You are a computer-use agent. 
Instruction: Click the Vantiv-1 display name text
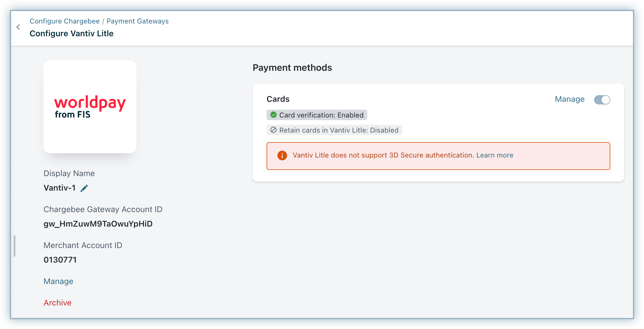point(60,188)
